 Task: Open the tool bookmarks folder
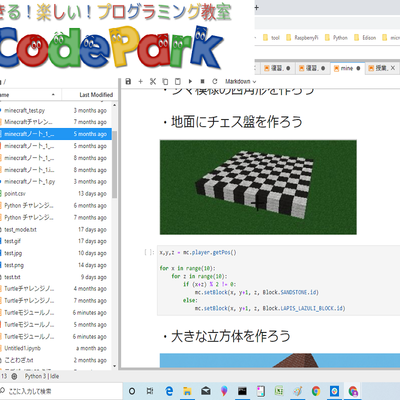pyautogui.click(x=271, y=38)
